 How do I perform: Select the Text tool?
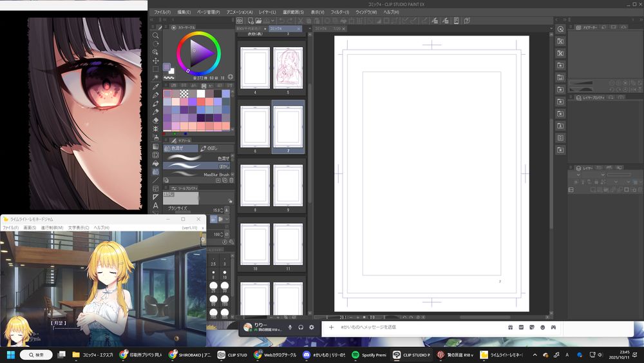pos(155,206)
